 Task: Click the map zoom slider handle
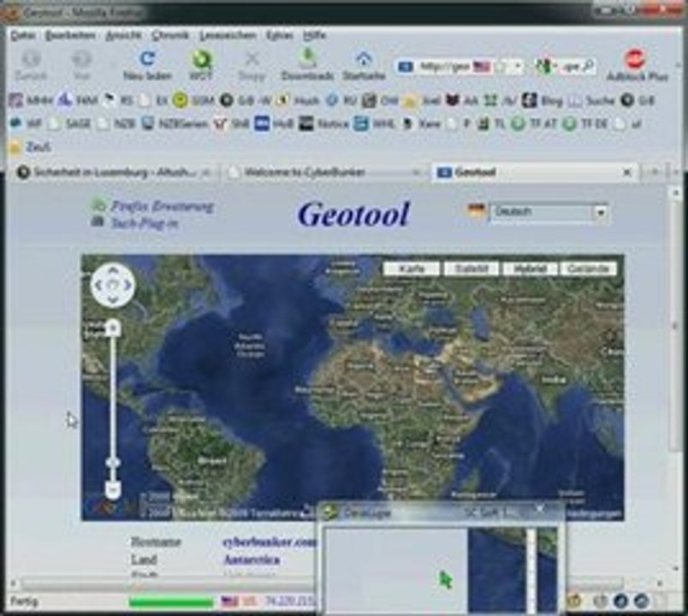point(113,463)
